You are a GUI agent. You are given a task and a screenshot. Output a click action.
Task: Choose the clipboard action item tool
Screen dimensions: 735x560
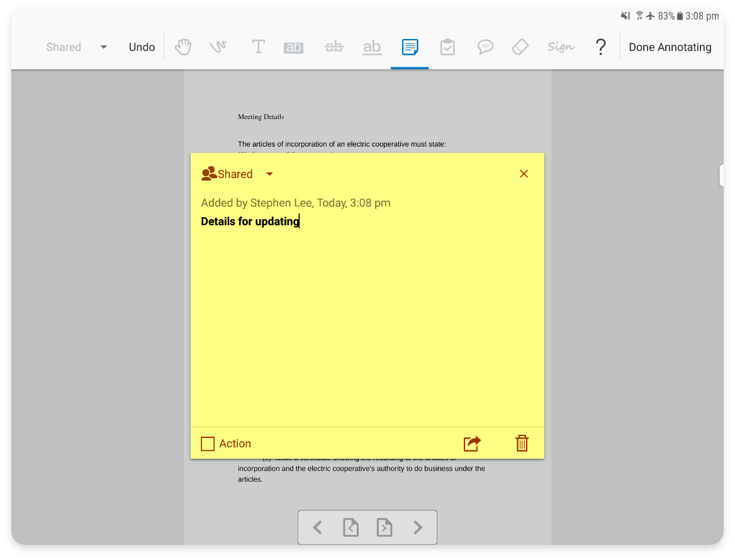pos(447,47)
